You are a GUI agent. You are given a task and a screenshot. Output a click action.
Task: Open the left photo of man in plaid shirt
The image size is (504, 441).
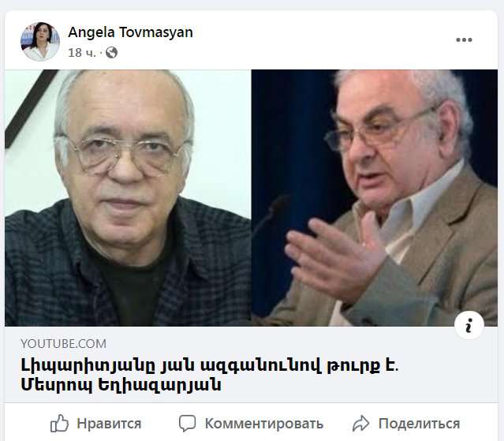[x=128, y=198]
